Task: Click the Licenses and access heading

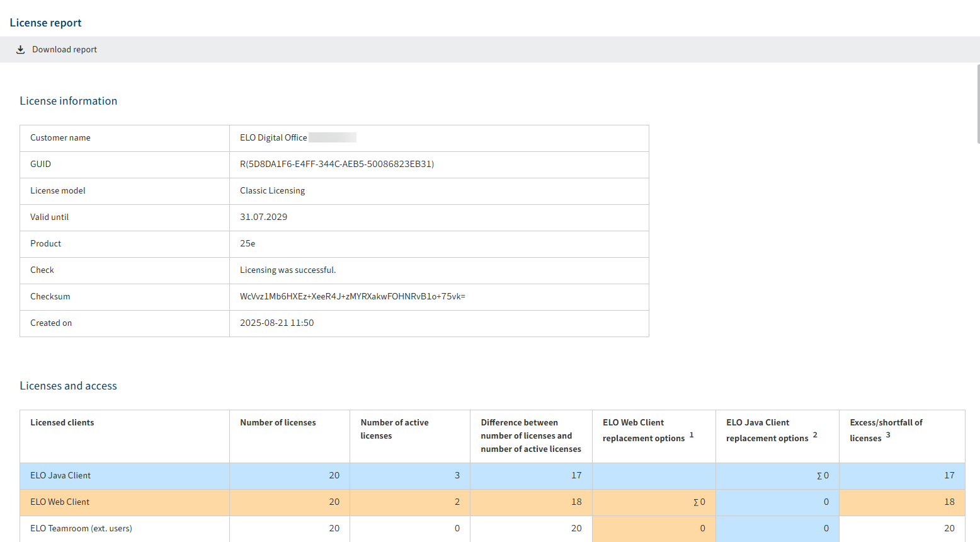Action: pyautogui.click(x=68, y=386)
